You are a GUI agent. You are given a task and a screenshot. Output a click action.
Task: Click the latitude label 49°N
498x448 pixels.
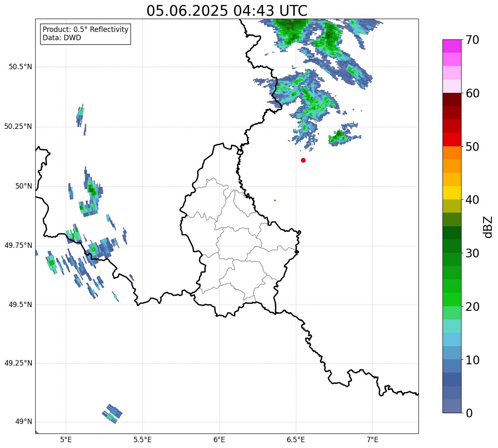click(24, 422)
